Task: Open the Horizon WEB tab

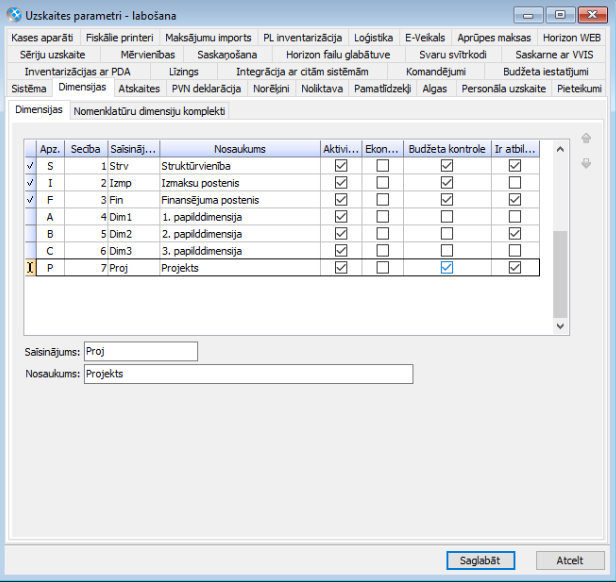Action: tap(572, 38)
